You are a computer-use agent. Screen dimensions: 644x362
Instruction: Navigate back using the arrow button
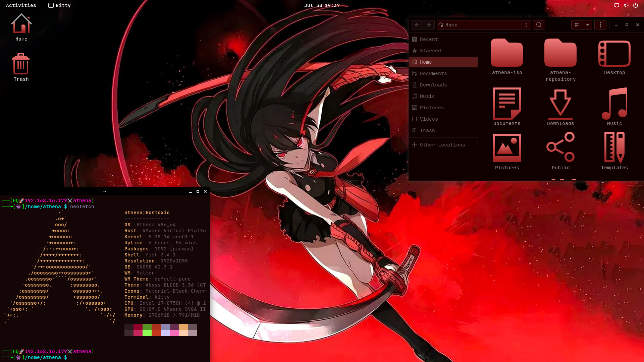coord(417,25)
